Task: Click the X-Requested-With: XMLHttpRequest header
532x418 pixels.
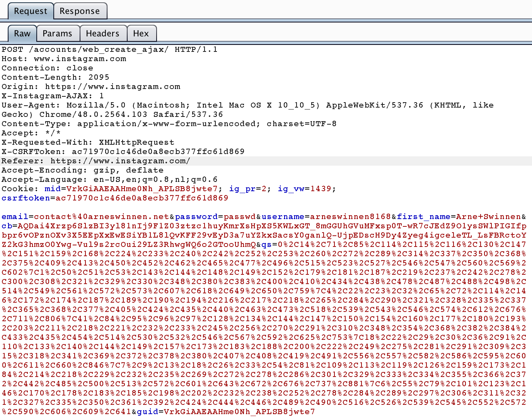Action: (x=88, y=142)
